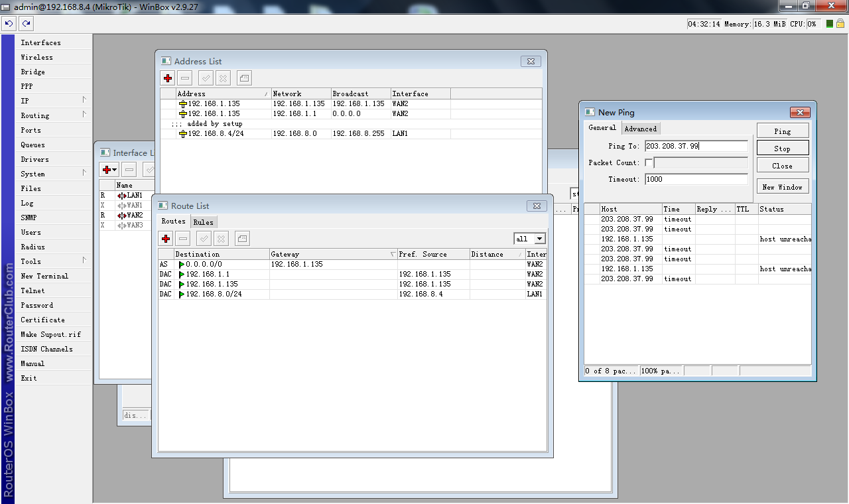Viewport: 849px width, 504px height.
Task: Open the PPP menu item
Action: click(x=54, y=86)
